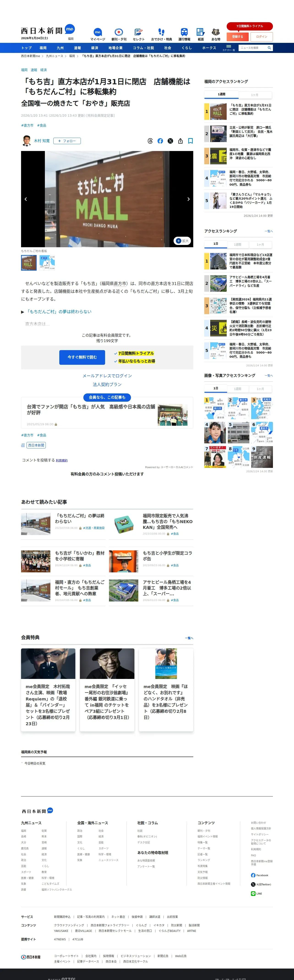Screen dimensions: 294x980
Task: Open 法人契約プラン link
Action: point(107,385)
